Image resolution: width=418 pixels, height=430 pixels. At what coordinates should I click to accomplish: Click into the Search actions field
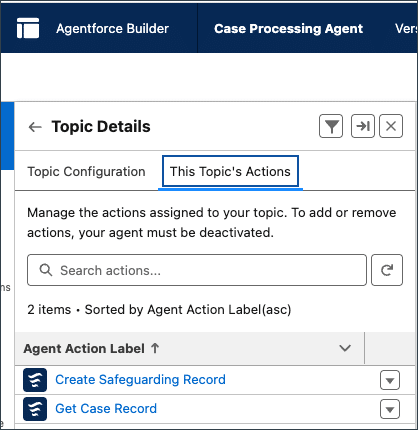pyautogui.click(x=197, y=270)
